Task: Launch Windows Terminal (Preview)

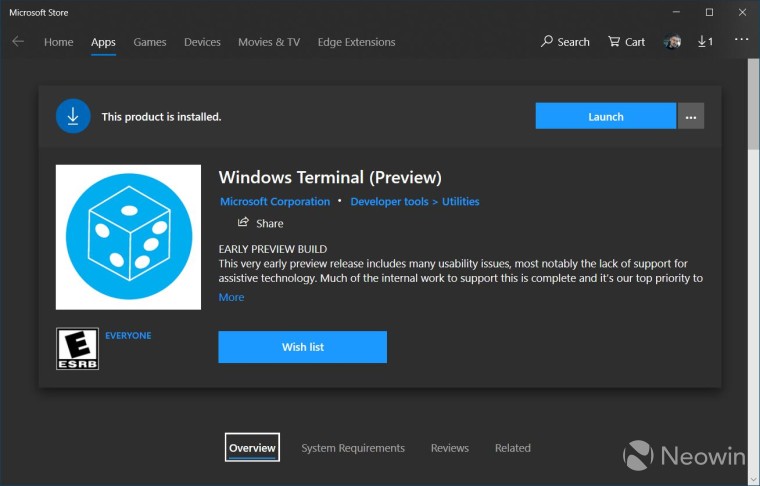Action: point(606,116)
